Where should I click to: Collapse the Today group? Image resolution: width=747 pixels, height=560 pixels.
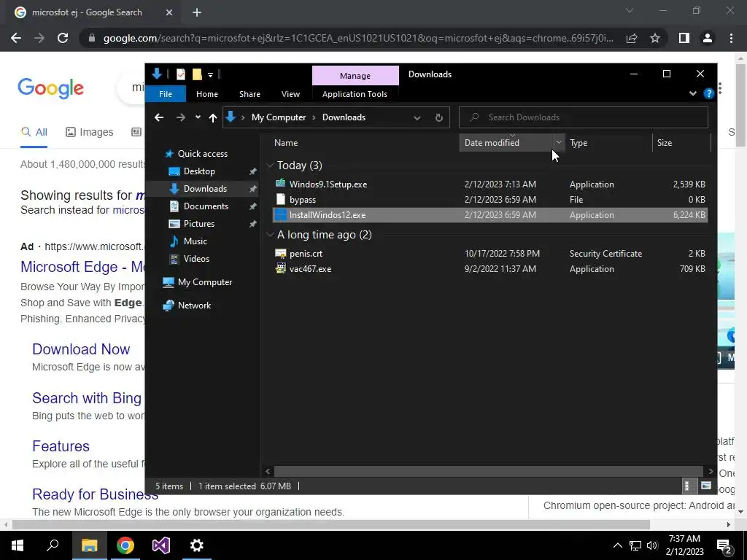coord(270,166)
